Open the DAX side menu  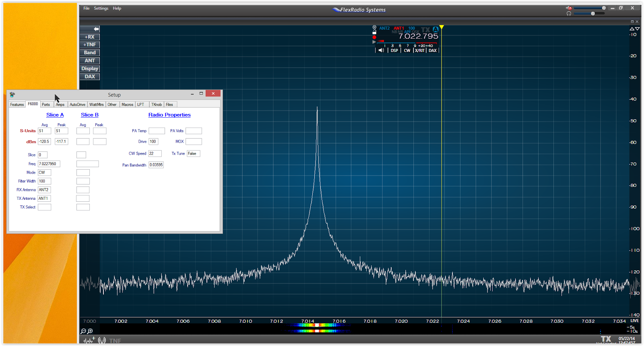coord(90,77)
